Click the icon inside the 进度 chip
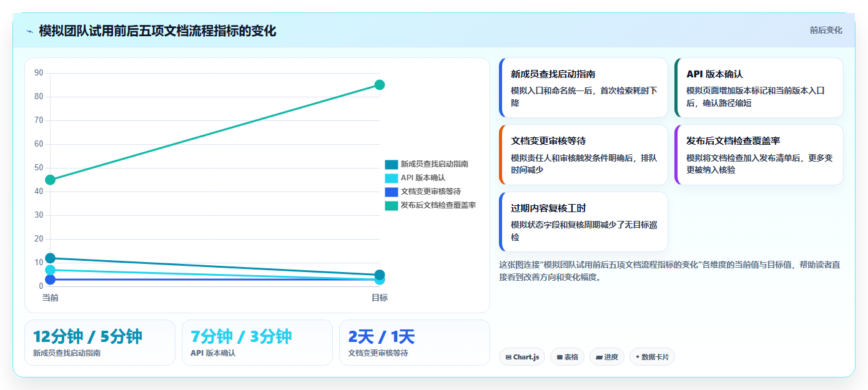Screen dimensions: 868x390 click(599, 358)
